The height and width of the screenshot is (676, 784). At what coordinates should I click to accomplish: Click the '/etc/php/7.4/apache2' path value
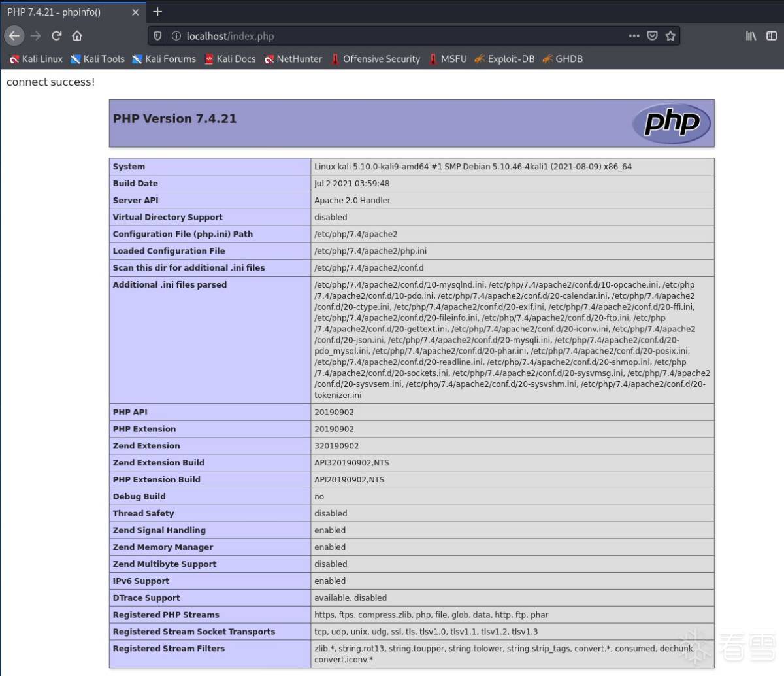(355, 234)
